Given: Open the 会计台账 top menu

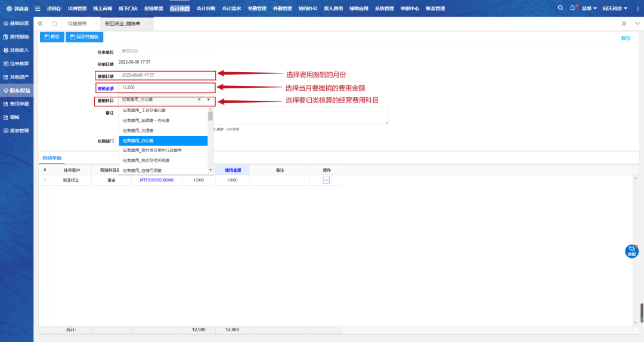Looking at the screenshot, I should pos(205,8).
